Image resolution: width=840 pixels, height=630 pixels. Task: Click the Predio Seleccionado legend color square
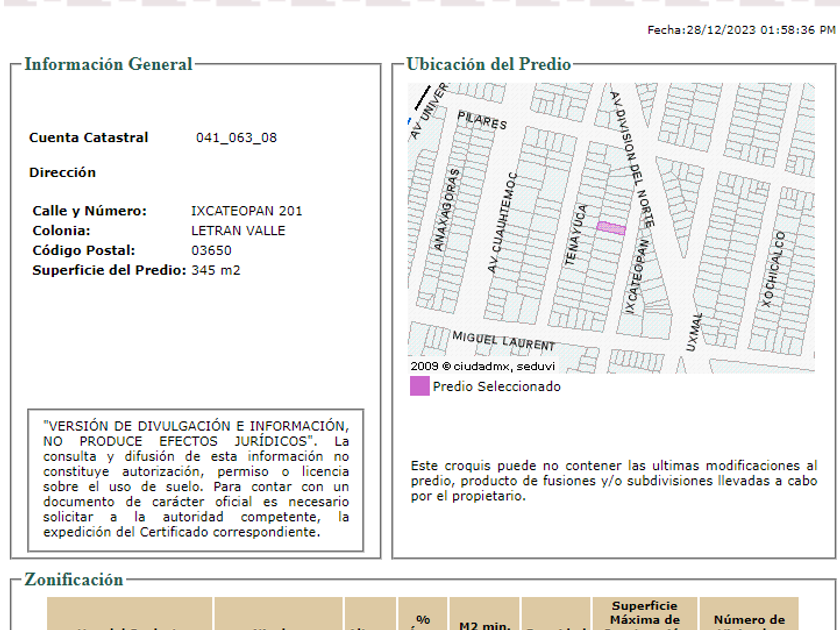pos(419,386)
